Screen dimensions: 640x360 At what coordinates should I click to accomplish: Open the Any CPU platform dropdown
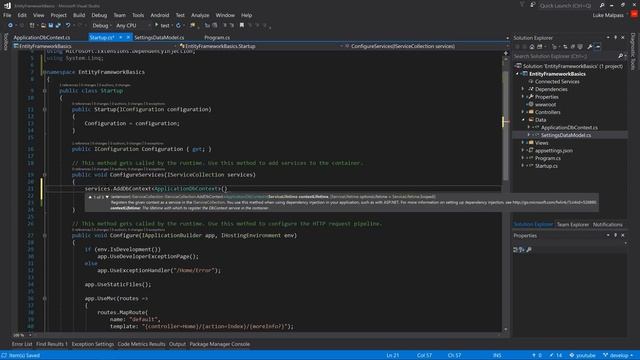pos(133,25)
